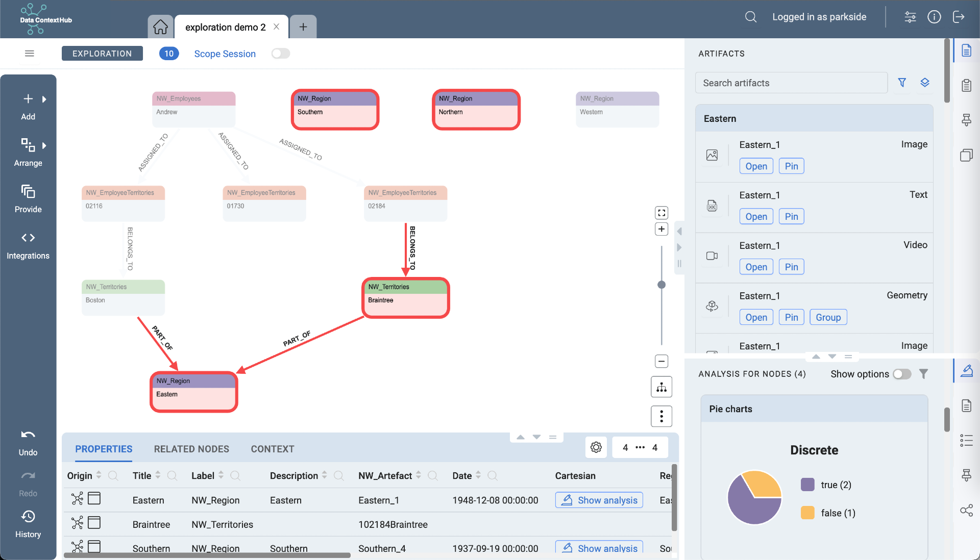Click Show analysis for Eastern row
The height and width of the screenshot is (560, 980).
point(599,500)
